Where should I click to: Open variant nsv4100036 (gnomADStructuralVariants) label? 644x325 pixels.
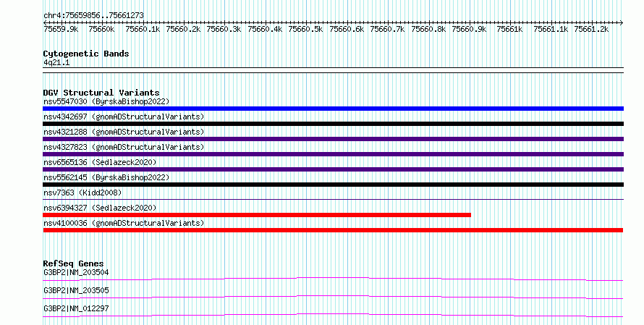point(124,223)
